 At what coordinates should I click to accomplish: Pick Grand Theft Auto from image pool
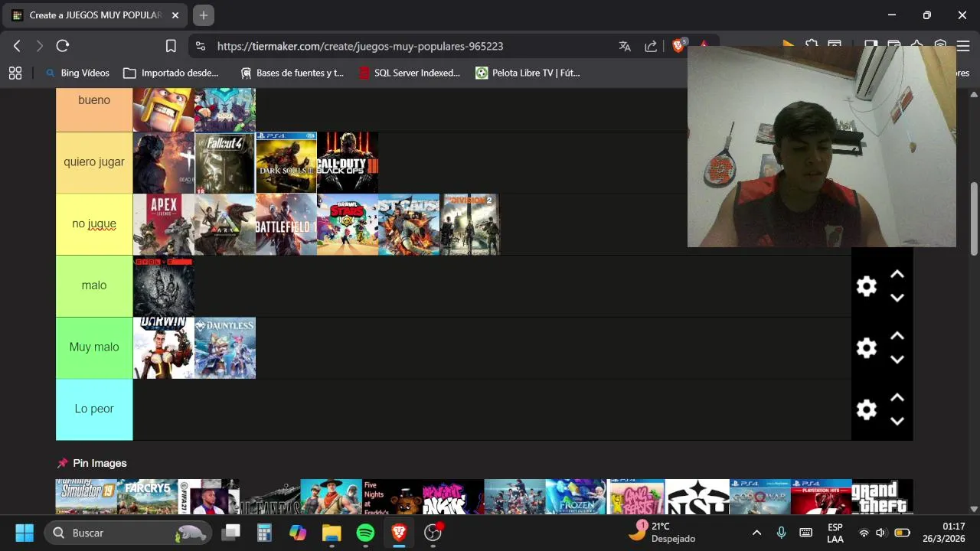coord(883,497)
